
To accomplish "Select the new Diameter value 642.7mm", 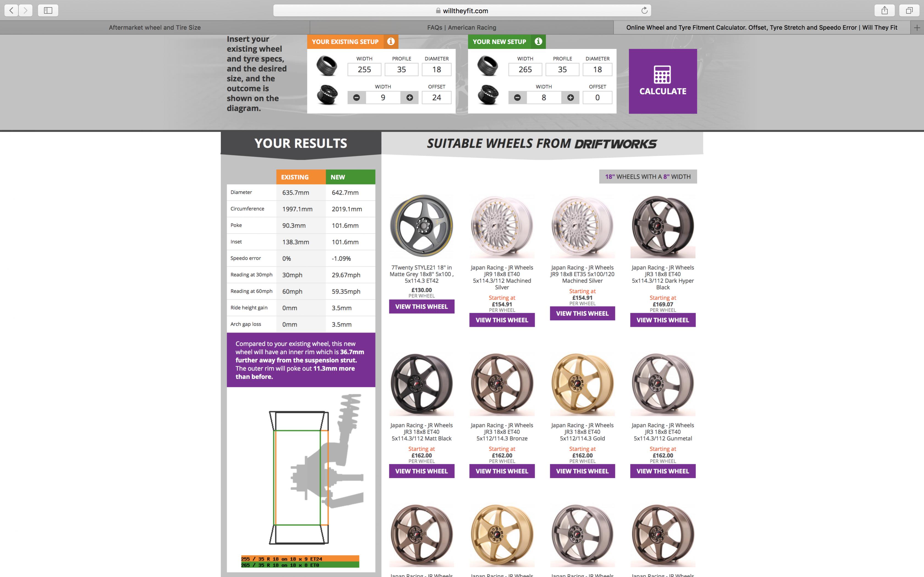I will [345, 192].
